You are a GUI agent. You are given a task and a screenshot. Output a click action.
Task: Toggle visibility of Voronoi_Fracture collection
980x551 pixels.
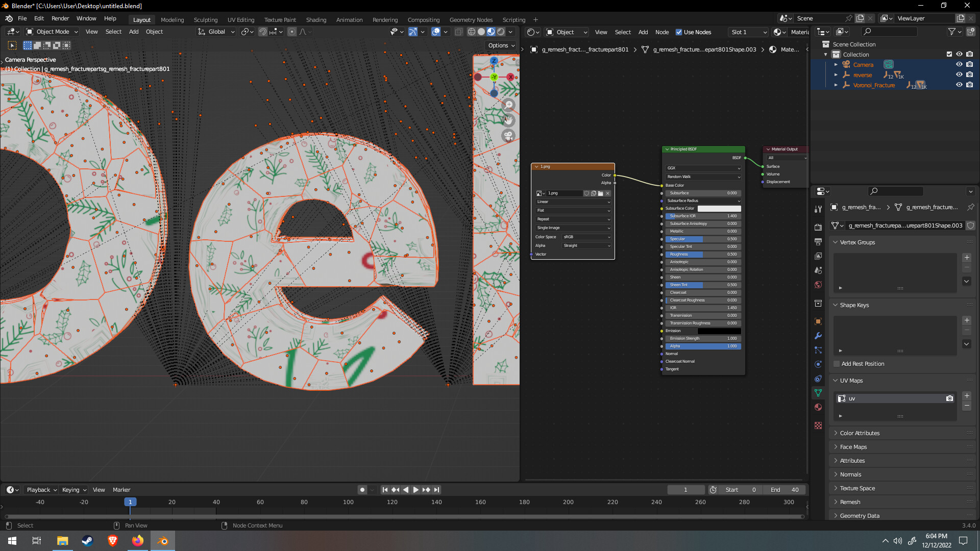tap(957, 85)
